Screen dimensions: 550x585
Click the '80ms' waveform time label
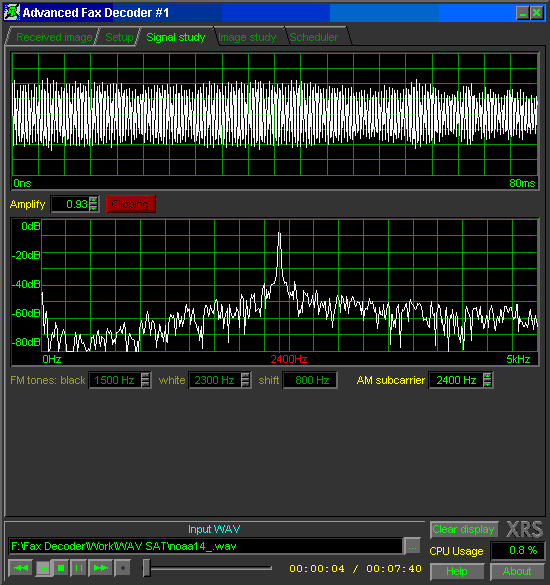point(522,183)
